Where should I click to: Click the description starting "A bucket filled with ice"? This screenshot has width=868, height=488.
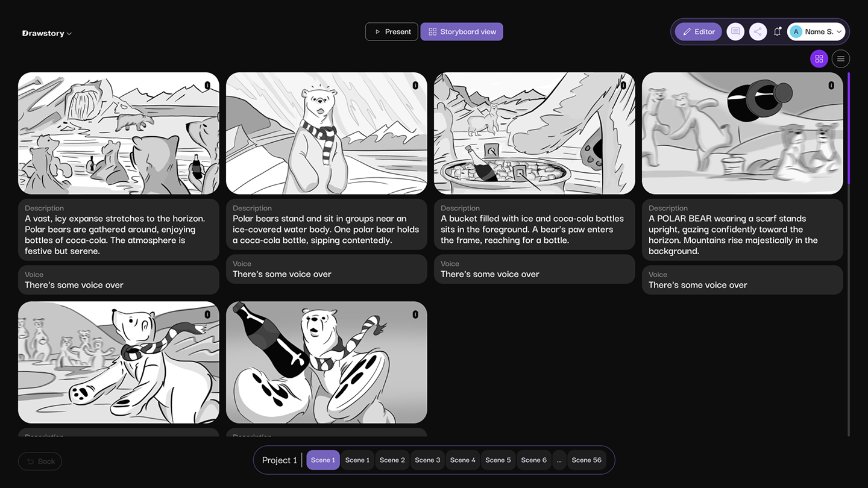pos(535,224)
